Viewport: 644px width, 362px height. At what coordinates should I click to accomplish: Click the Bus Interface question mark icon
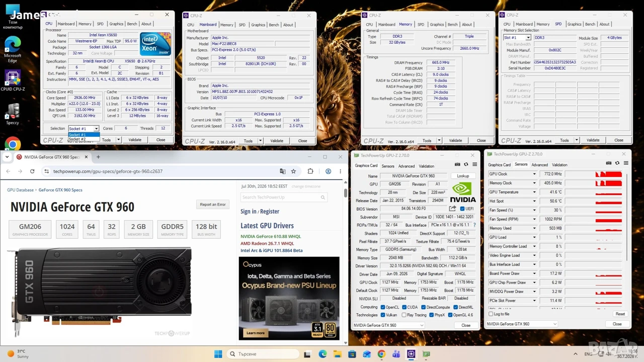coord(474,225)
